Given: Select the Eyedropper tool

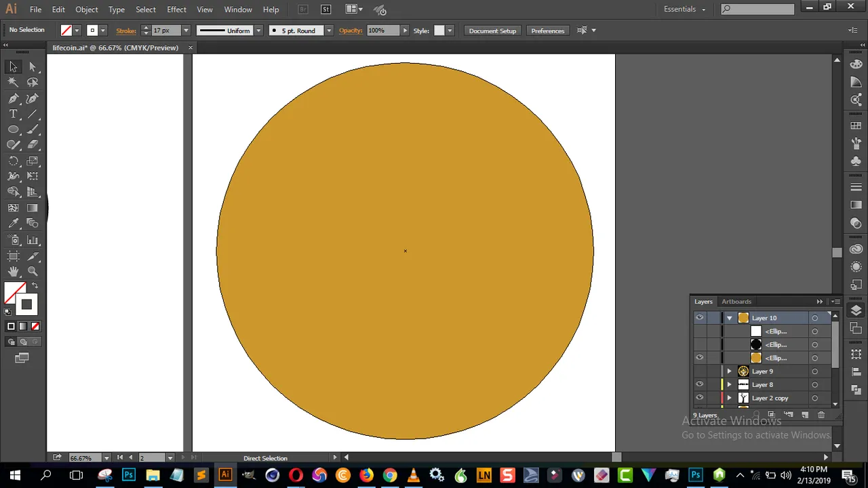Looking at the screenshot, I should [13, 223].
